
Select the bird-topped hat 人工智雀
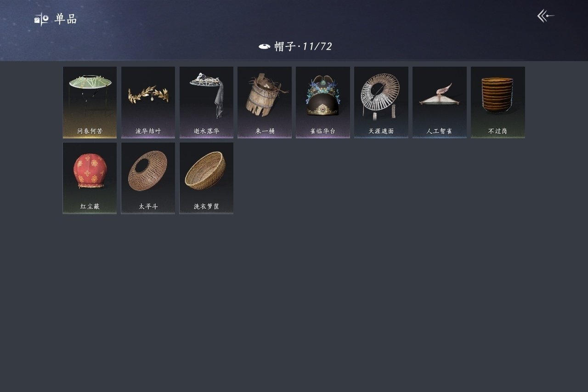(440, 102)
